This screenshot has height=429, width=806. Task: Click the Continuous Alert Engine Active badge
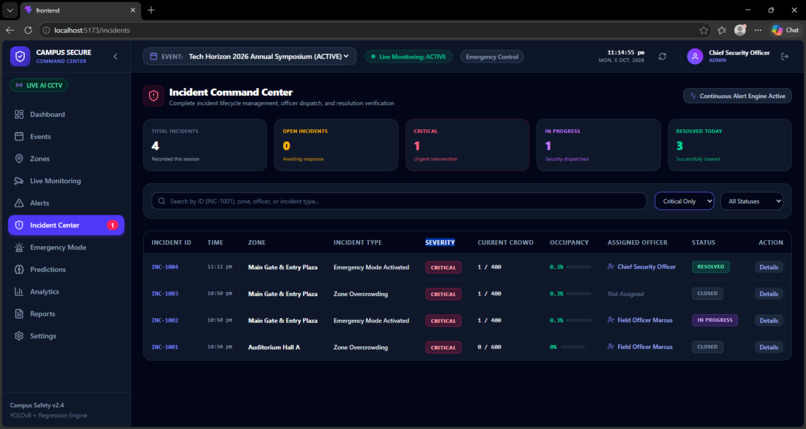[737, 96]
